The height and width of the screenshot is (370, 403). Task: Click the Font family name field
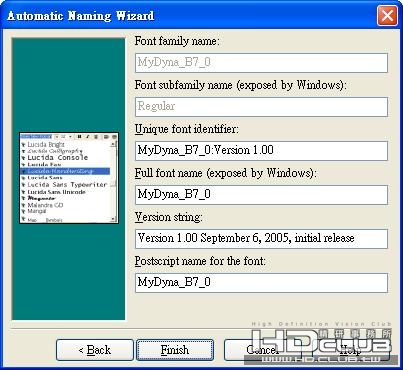coord(261,63)
